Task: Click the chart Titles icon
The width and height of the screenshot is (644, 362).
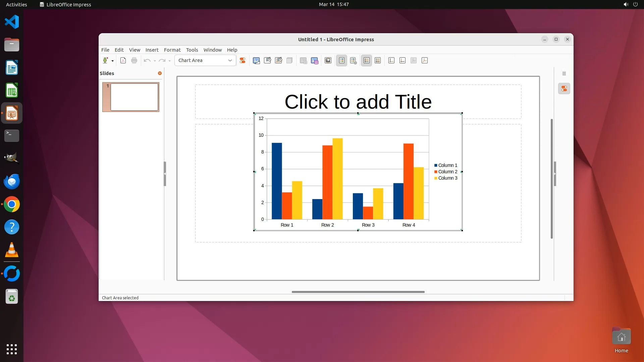Action: click(x=328, y=60)
